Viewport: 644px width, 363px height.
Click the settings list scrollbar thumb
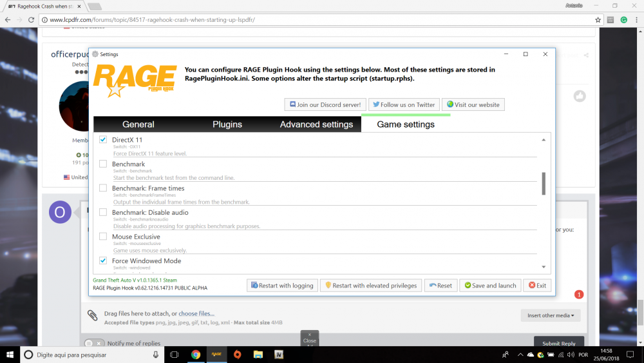(544, 183)
